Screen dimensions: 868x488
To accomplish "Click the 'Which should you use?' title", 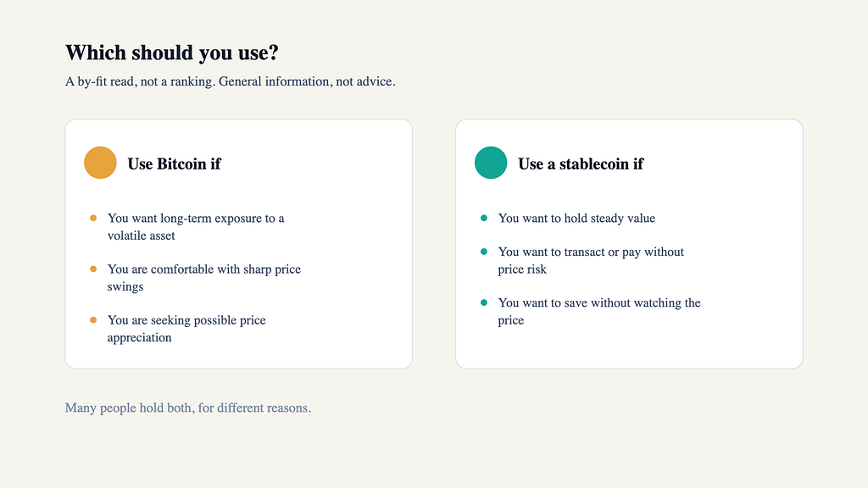I will [171, 53].
